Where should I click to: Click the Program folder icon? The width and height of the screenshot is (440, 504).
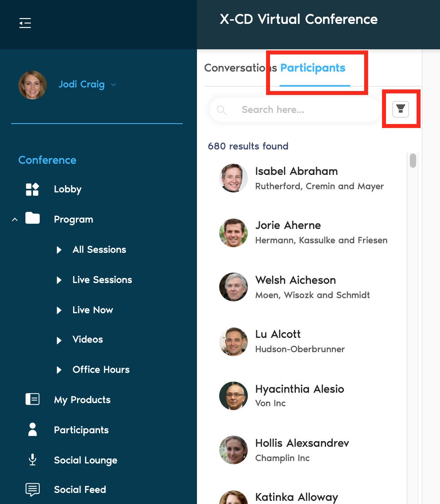[33, 218]
